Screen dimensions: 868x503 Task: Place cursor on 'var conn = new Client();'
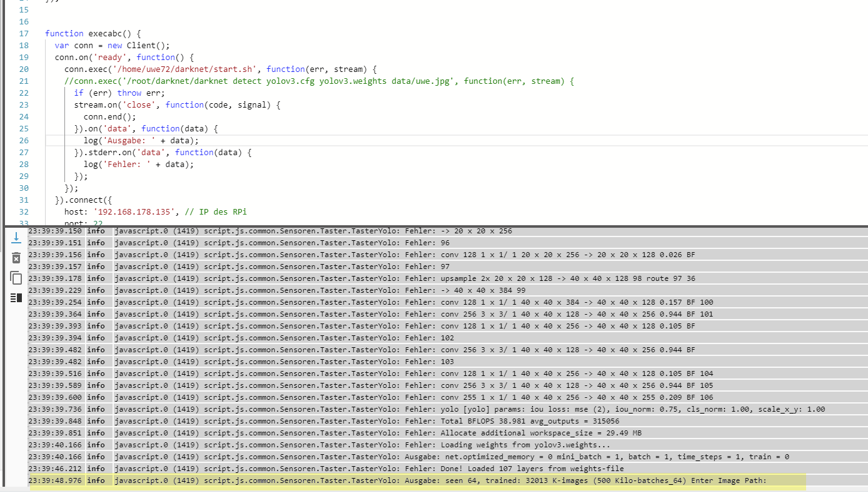[x=112, y=45]
